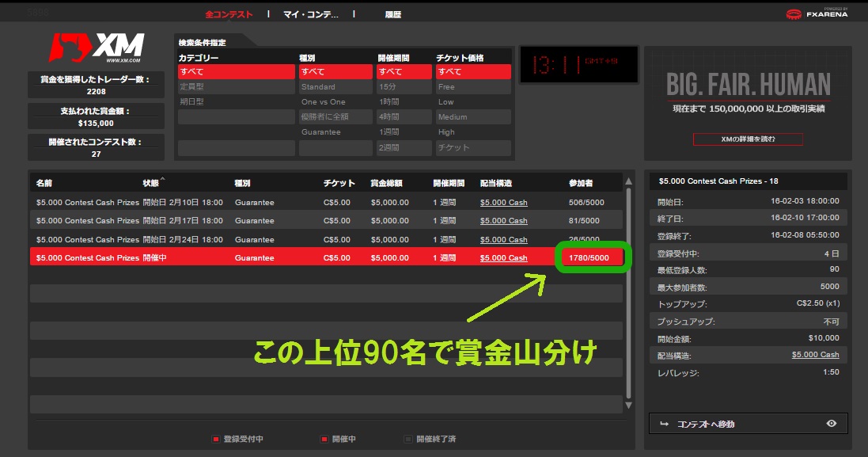The height and width of the screenshot is (457, 868).
Task: Filter ticket price by High
Action: (473, 131)
